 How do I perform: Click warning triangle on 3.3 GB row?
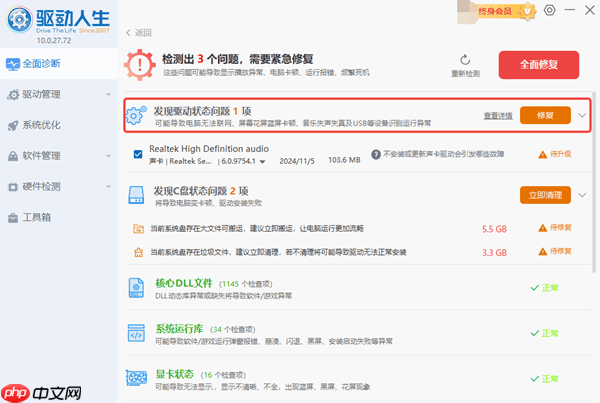tap(542, 251)
